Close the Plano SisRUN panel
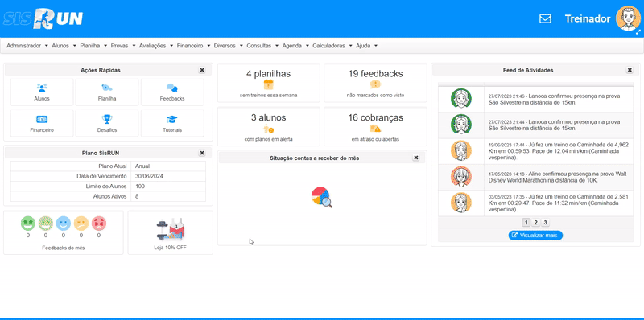644x320 pixels. tap(202, 153)
